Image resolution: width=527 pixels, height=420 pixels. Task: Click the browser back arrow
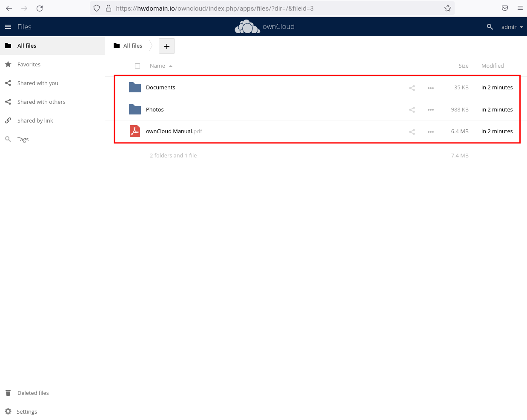point(9,8)
